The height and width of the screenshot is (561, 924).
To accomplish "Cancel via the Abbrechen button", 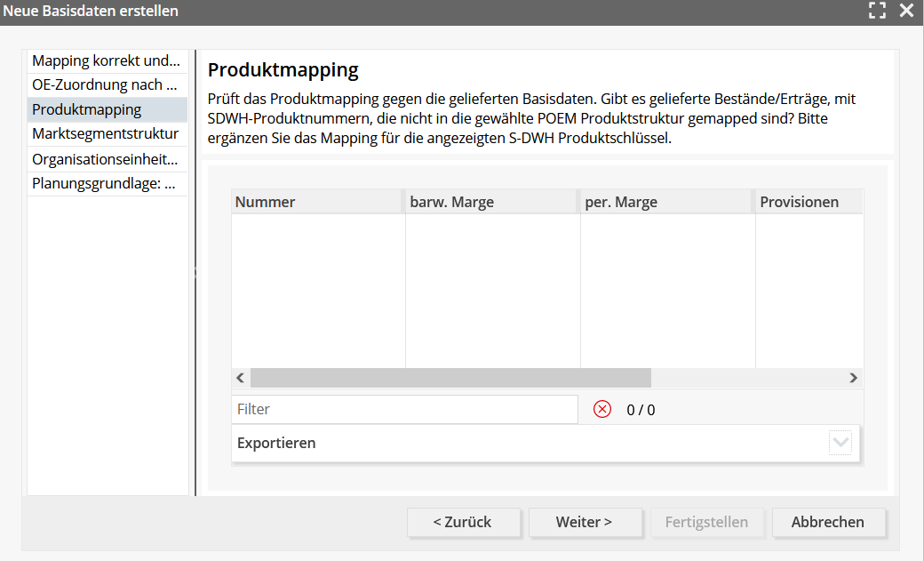I will (x=828, y=522).
